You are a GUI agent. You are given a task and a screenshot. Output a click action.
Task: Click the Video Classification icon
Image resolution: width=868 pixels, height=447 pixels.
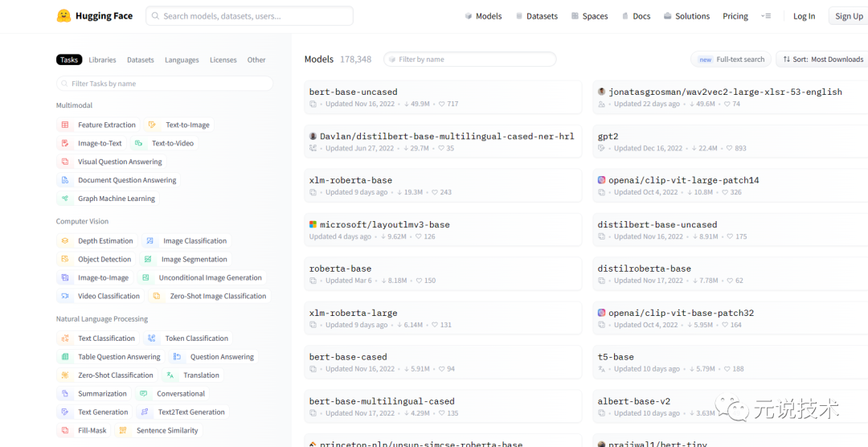(x=65, y=297)
